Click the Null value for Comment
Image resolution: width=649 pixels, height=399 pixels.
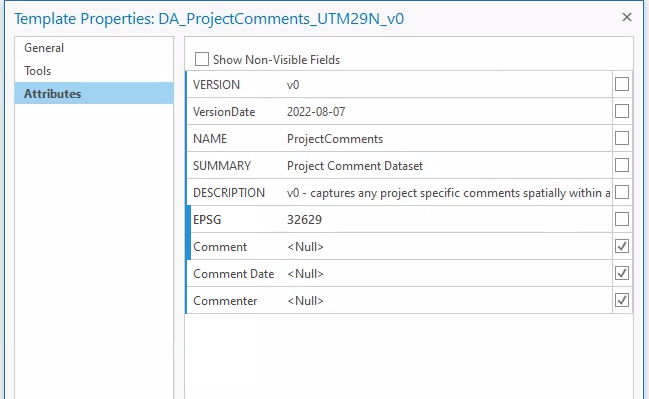(305, 247)
